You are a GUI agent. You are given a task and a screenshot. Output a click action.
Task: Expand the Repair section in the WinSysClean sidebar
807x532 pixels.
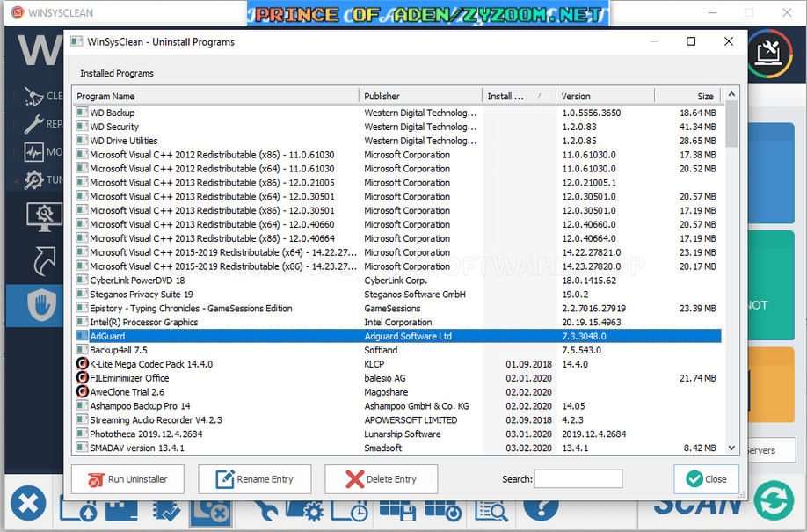(x=16, y=124)
